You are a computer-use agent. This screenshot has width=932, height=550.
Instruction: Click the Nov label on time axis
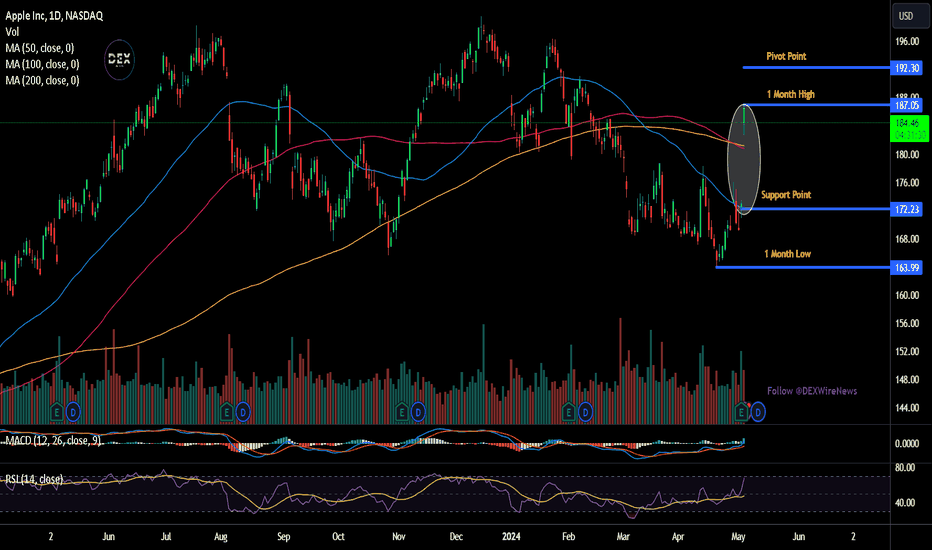coord(399,536)
